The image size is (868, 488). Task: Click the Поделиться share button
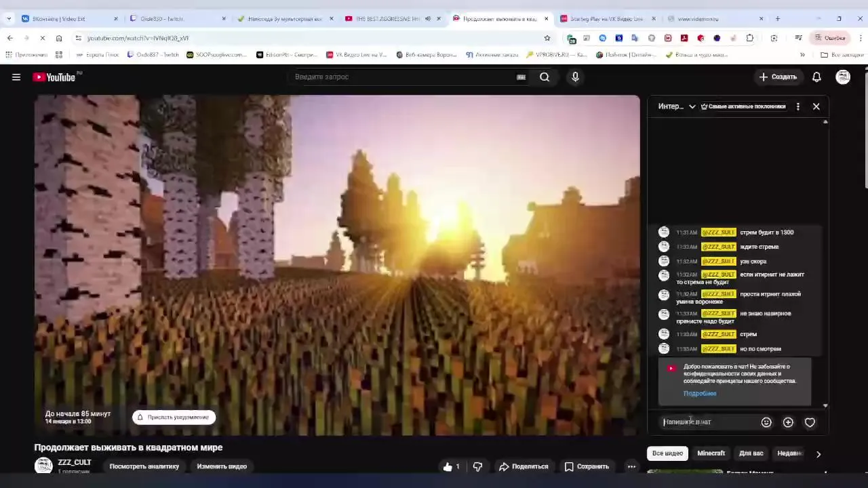(x=524, y=467)
